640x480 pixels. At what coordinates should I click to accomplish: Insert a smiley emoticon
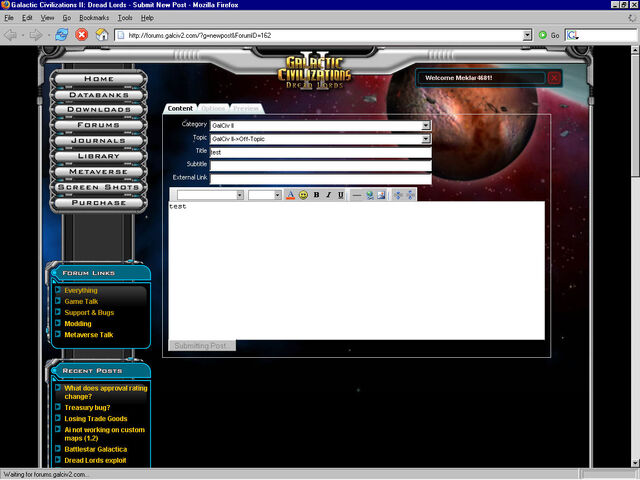click(303, 195)
